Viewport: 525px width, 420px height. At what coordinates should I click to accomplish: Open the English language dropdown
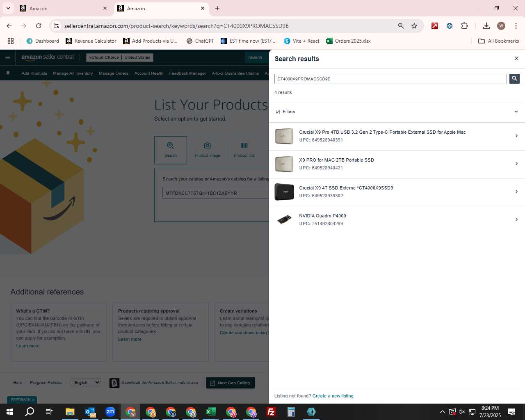[x=86, y=382]
